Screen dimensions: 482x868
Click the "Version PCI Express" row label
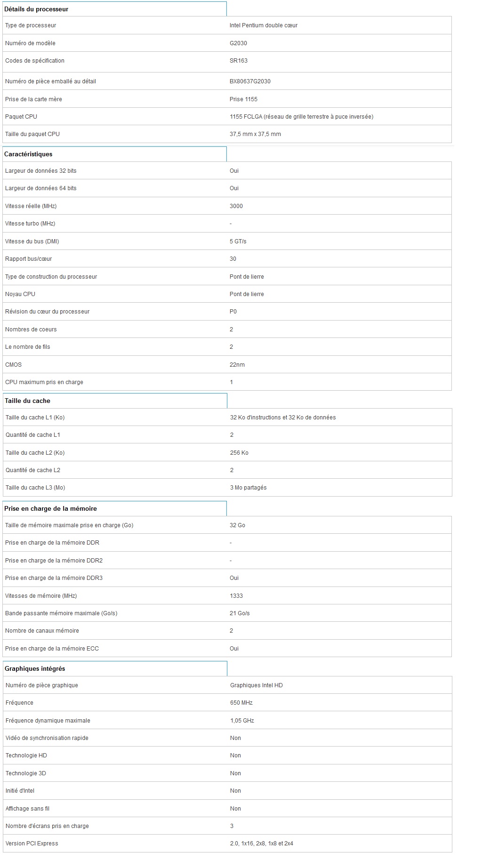32,844
